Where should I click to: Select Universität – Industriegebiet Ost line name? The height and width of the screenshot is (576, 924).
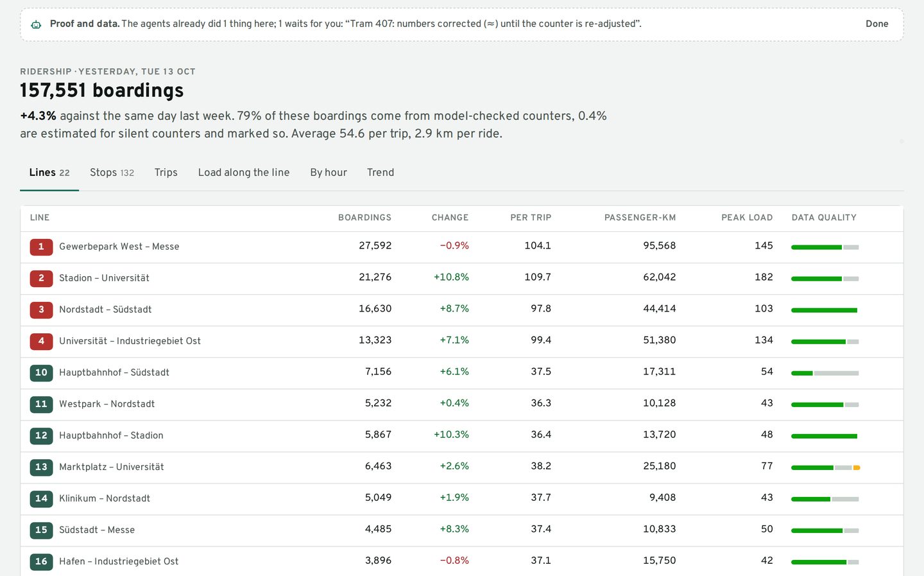click(130, 341)
